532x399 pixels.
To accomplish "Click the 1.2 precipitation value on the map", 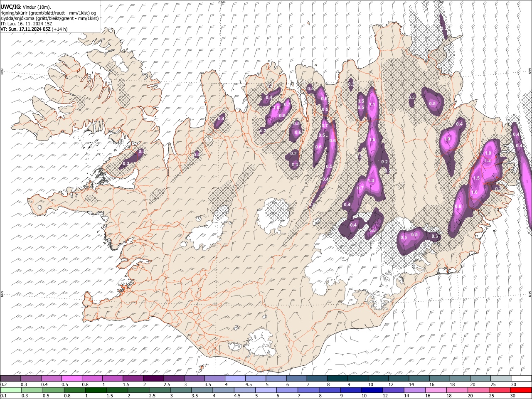I will click(x=488, y=160).
